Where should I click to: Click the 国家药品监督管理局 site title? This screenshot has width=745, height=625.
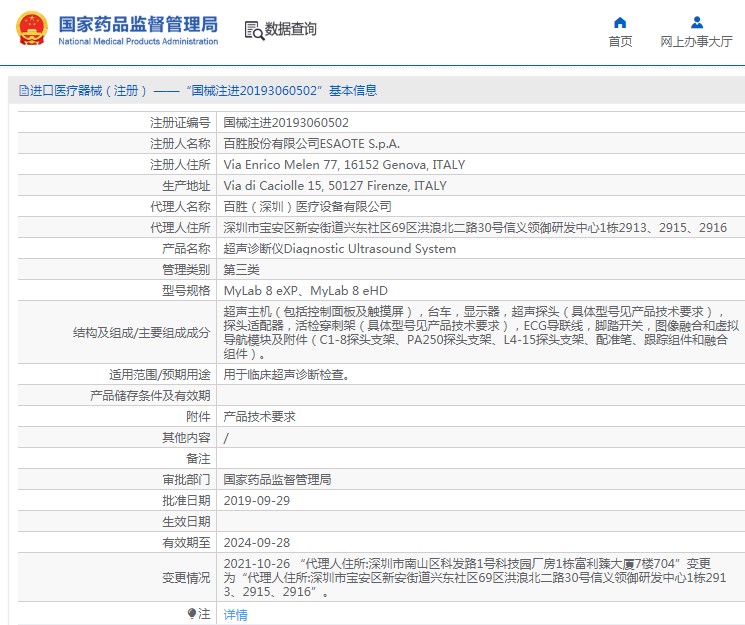pyautogui.click(x=138, y=24)
